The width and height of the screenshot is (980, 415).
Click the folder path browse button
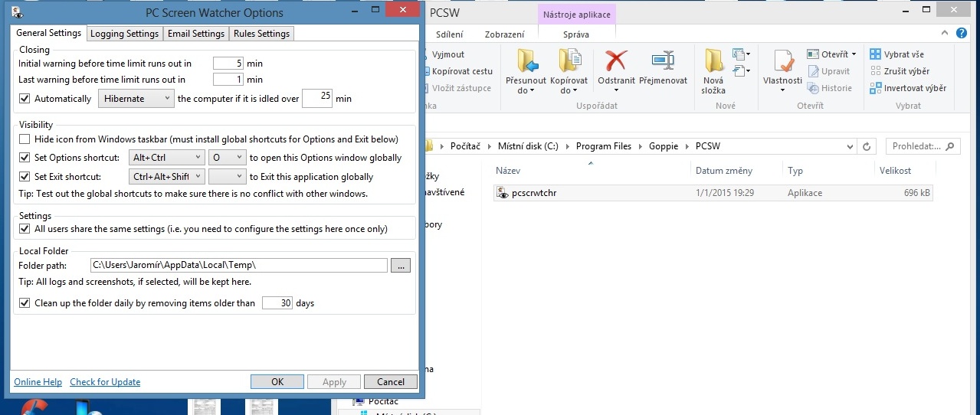(x=401, y=265)
